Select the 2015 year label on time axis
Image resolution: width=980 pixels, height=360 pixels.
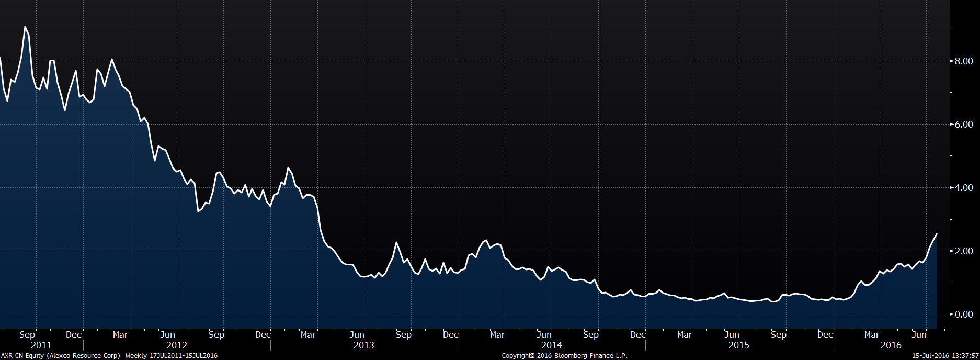[x=739, y=345]
